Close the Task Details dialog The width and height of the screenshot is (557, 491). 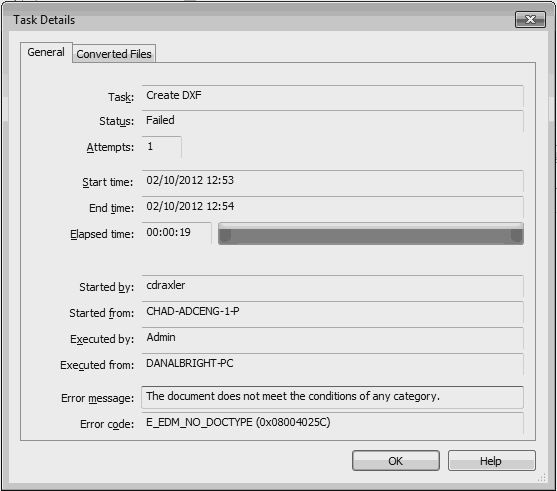(530, 20)
